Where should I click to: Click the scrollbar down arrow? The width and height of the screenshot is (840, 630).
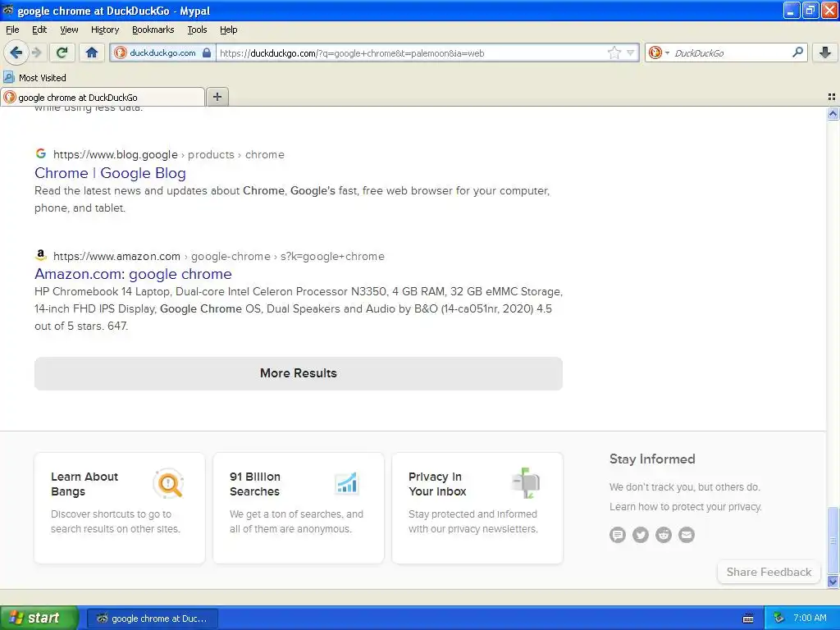click(x=833, y=582)
